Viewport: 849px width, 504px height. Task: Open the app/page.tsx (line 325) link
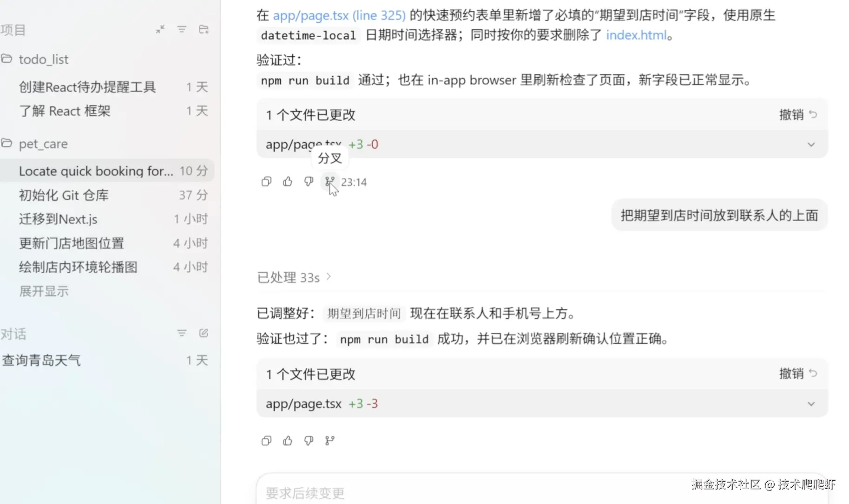pos(339,15)
